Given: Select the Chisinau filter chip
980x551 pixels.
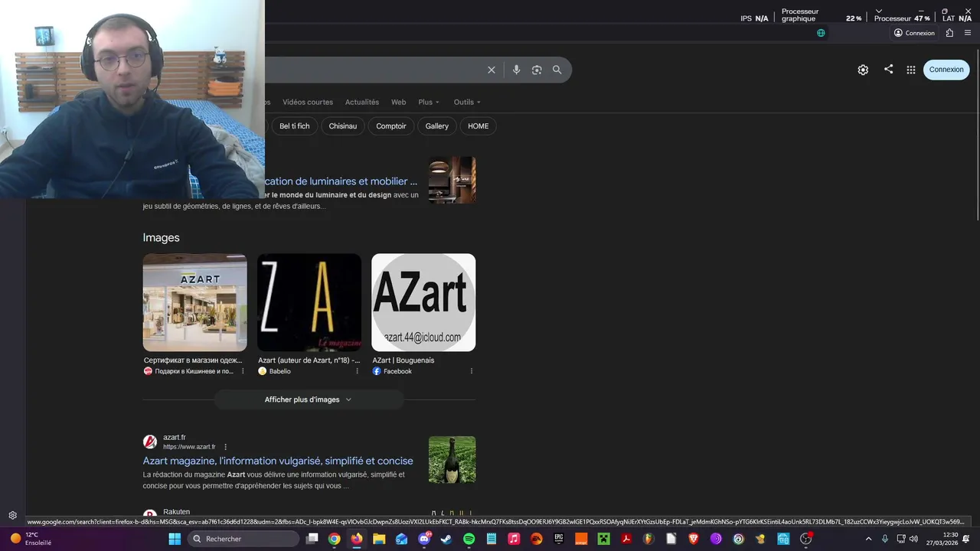Looking at the screenshot, I should (x=343, y=126).
